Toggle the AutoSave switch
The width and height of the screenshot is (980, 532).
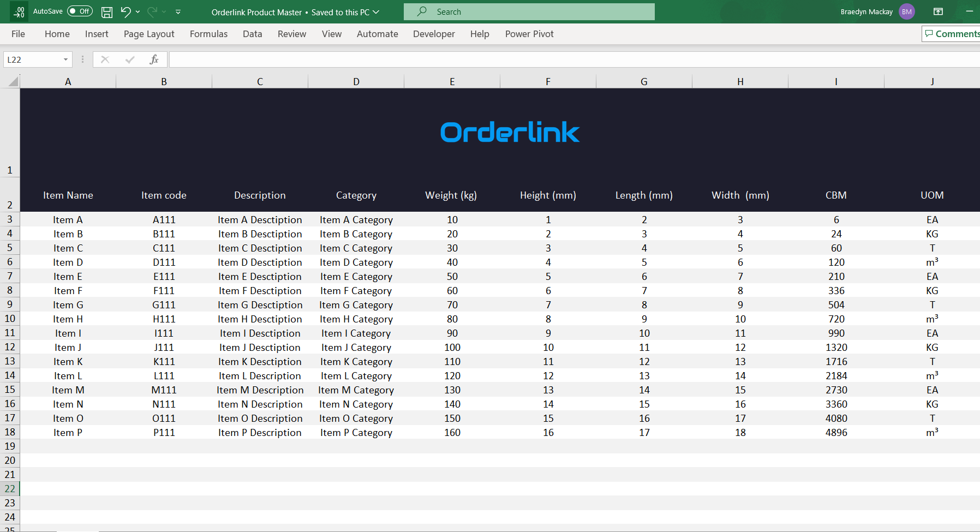(80, 11)
